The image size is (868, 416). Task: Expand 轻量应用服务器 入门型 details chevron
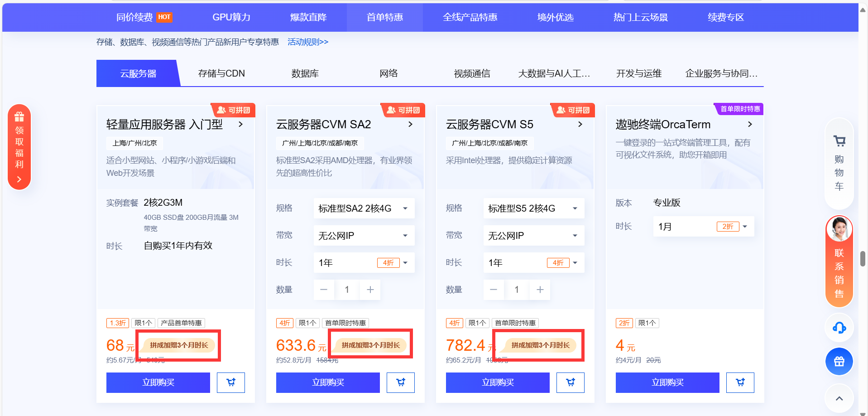click(241, 124)
